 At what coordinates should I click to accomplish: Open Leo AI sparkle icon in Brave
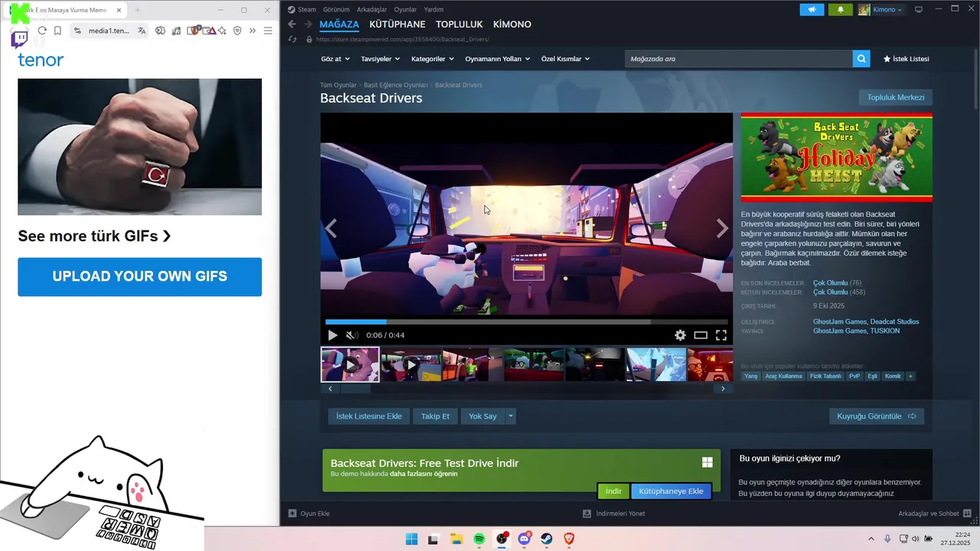[x=222, y=31]
